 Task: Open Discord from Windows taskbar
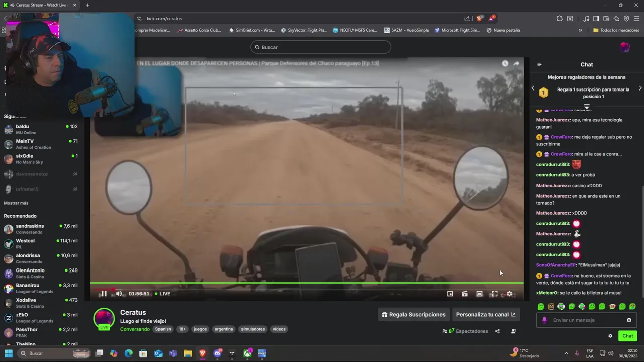[x=217, y=353]
